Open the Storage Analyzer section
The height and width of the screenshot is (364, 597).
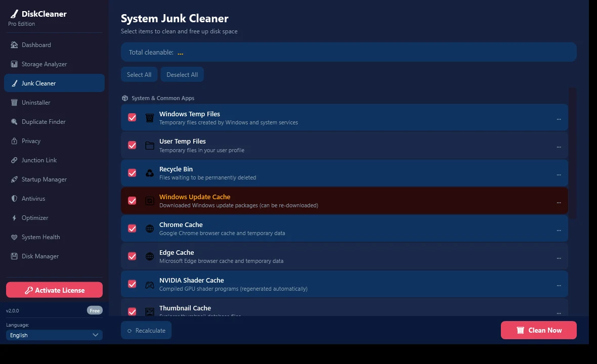tap(54, 64)
